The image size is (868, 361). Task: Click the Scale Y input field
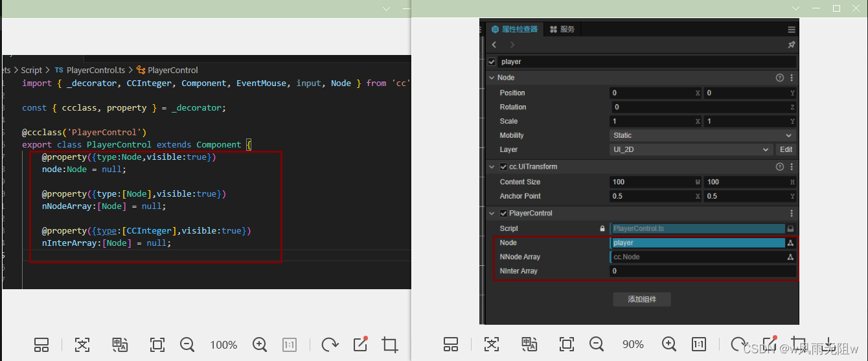pyautogui.click(x=749, y=121)
